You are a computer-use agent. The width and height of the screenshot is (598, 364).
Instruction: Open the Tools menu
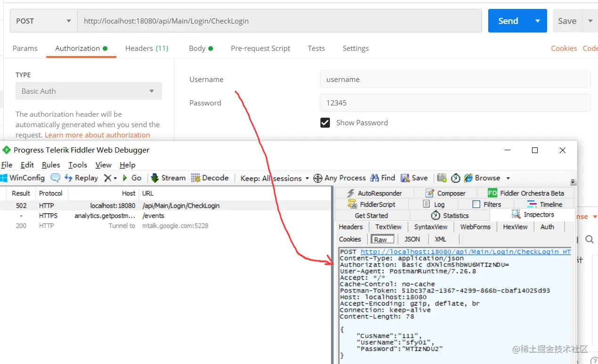[78, 165]
